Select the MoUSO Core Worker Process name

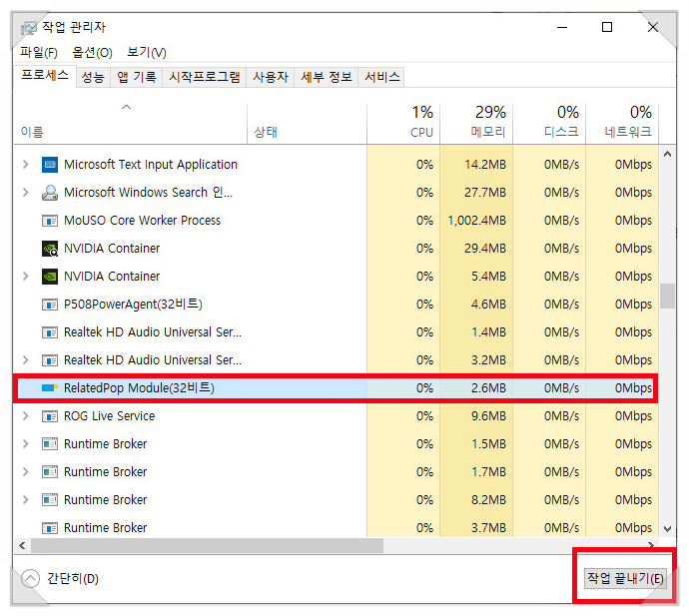[142, 221]
